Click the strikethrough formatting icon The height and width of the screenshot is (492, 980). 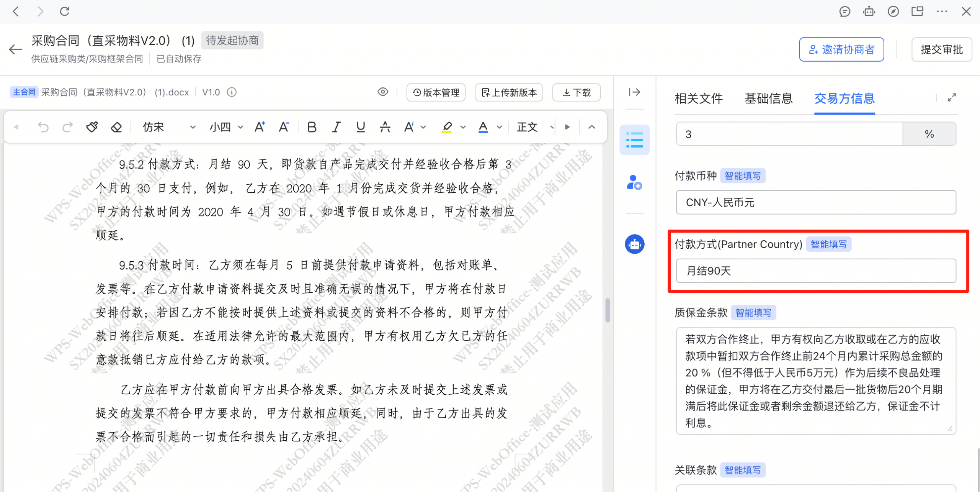385,127
